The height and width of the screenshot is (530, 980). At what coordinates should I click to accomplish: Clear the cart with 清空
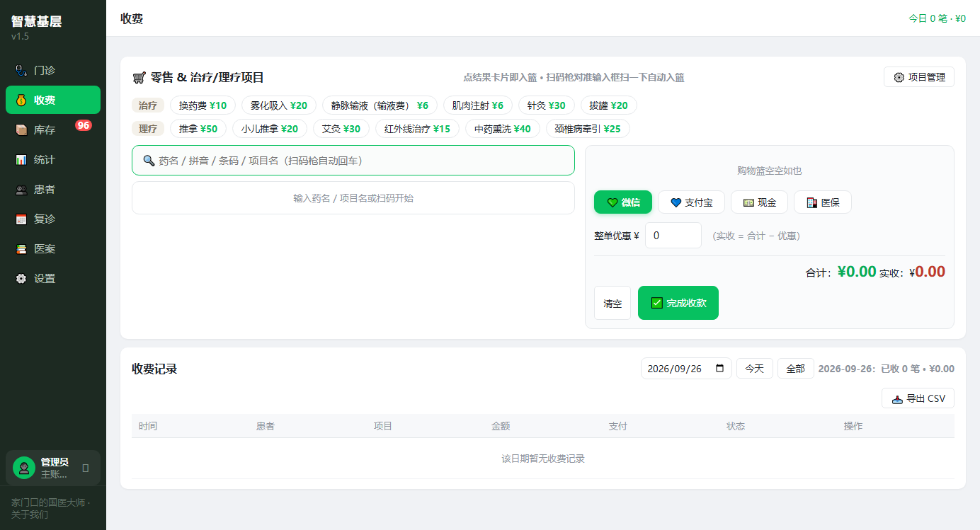tap(612, 304)
